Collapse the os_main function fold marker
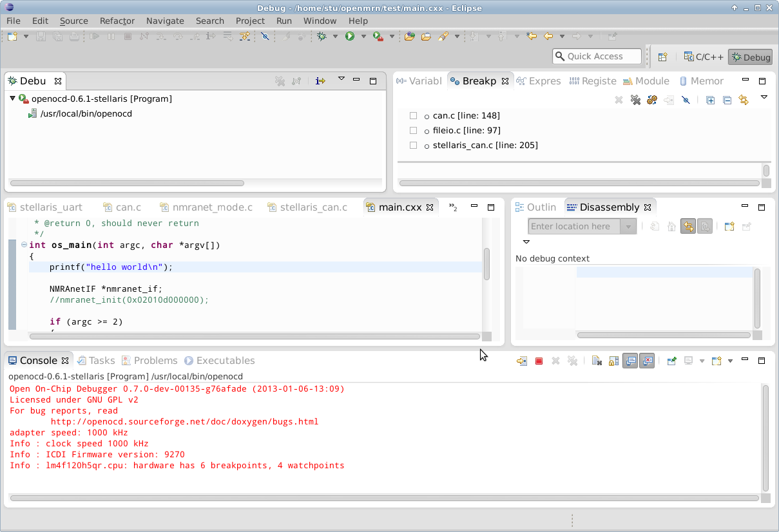Viewport: 779px width, 532px height. point(24,245)
